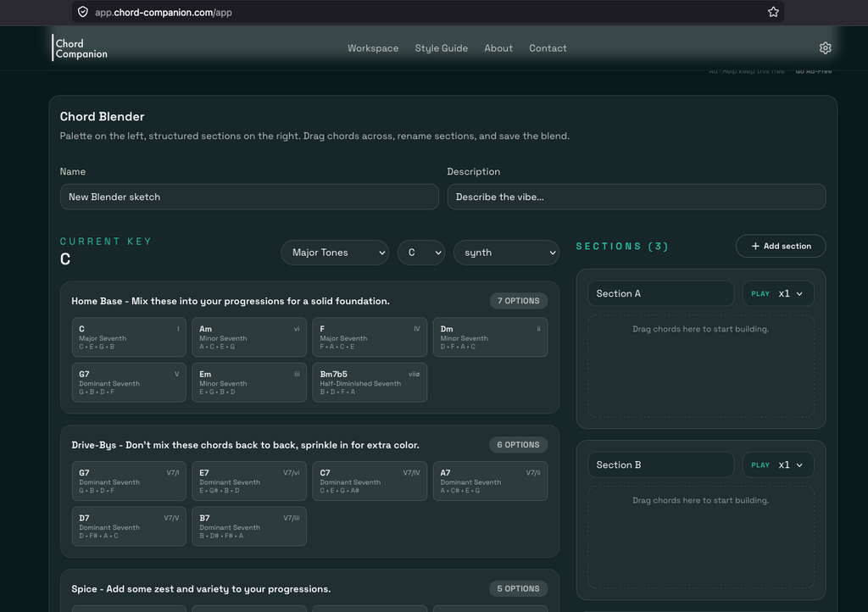Navigate to the About page
868x612 pixels.
(x=498, y=48)
